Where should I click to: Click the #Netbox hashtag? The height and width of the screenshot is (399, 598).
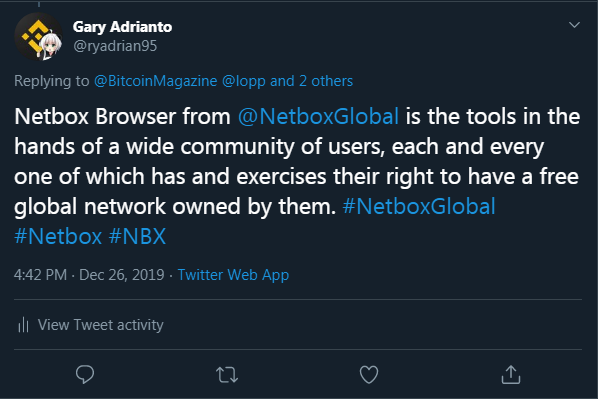[58, 236]
